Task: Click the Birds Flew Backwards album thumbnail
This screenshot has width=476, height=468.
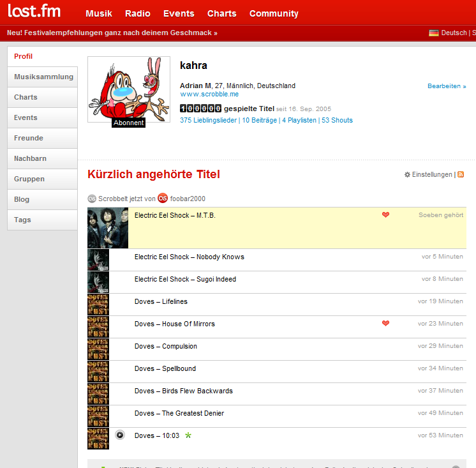Action: click(x=98, y=394)
